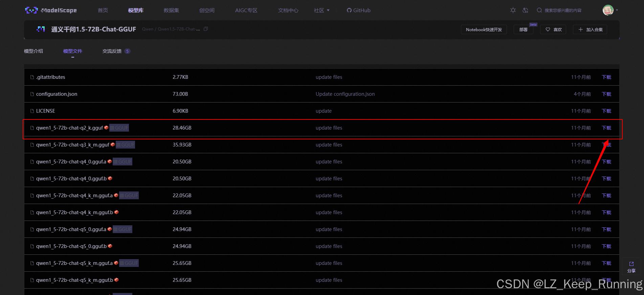The image size is (644, 295).
Task: Download q5_0.gguf.a via its 下载 link
Action: (606, 229)
